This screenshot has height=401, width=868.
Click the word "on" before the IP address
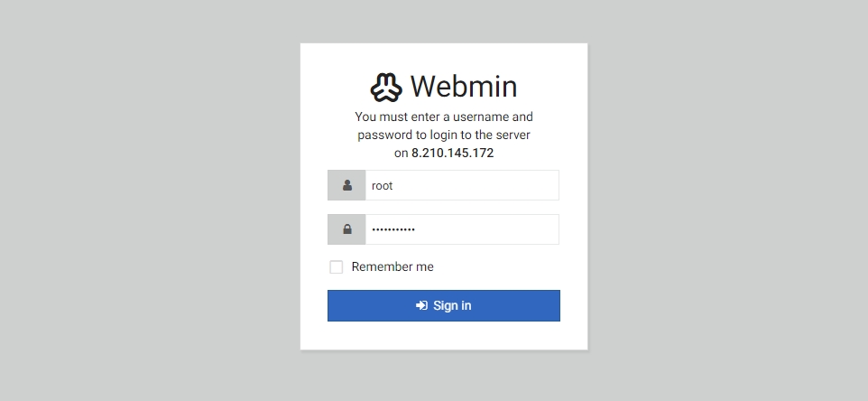pyautogui.click(x=402, y=154)
